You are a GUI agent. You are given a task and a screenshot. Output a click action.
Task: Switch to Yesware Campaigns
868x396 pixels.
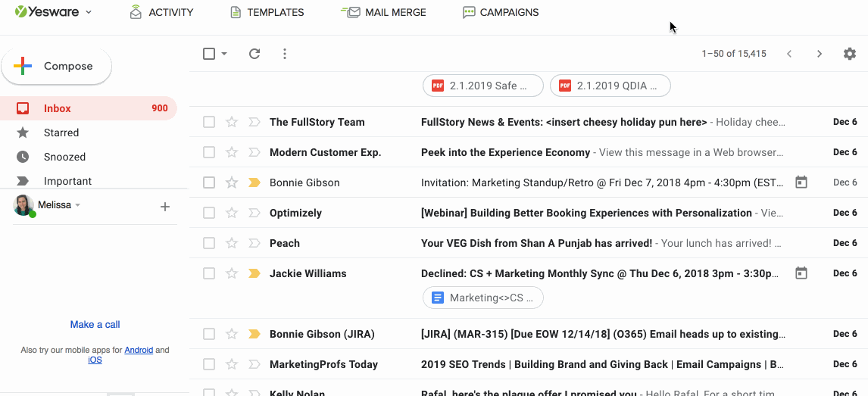(501, 12)
